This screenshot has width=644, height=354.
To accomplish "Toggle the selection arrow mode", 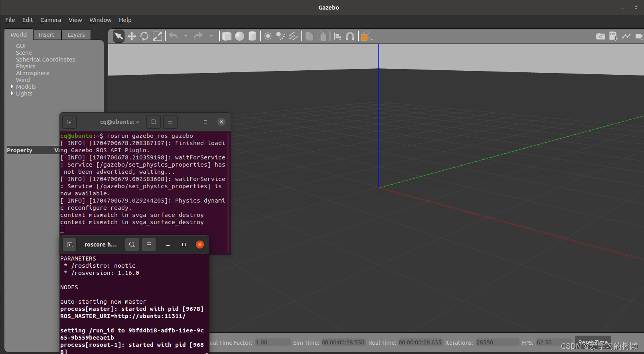I will coord(119,36).
